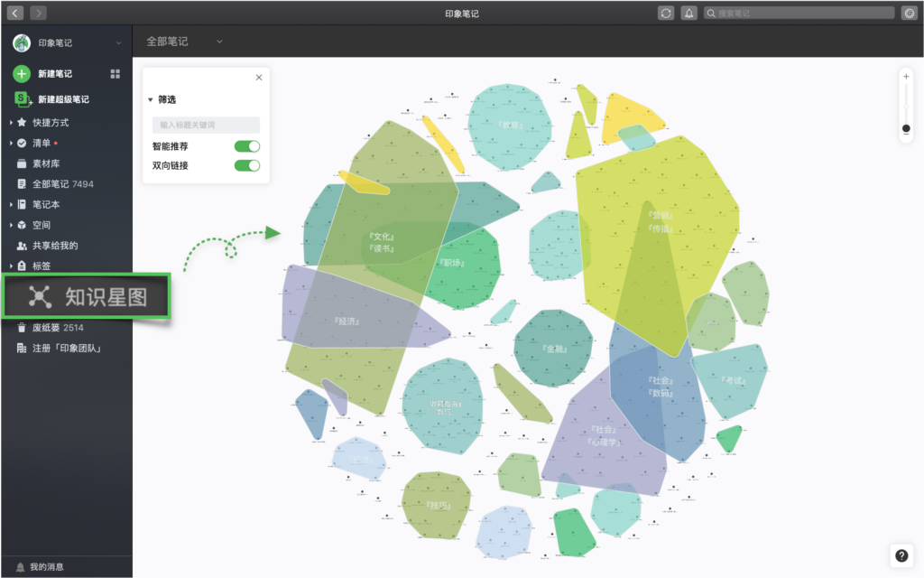Image resolution: width=924 pixels, height=578 pixels.
Task: Expand the 快捷方式 tree arrow
Action: pyautogui.click(x=11, y=123)
